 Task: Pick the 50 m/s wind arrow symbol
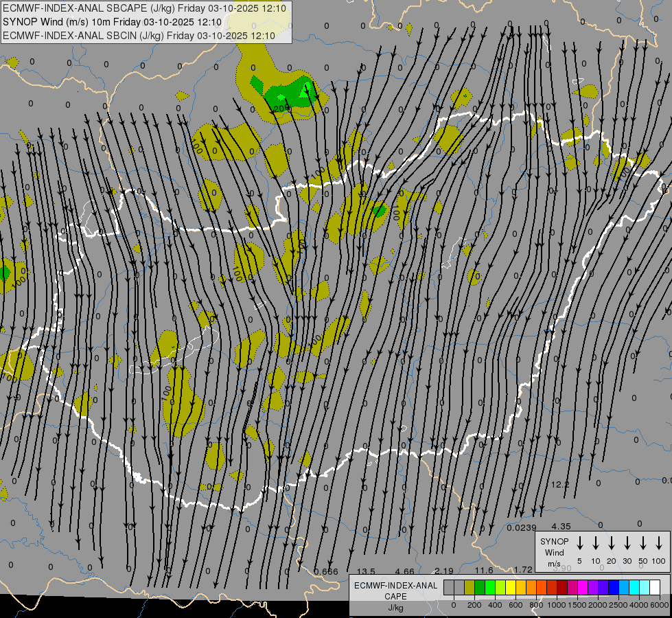643,543
